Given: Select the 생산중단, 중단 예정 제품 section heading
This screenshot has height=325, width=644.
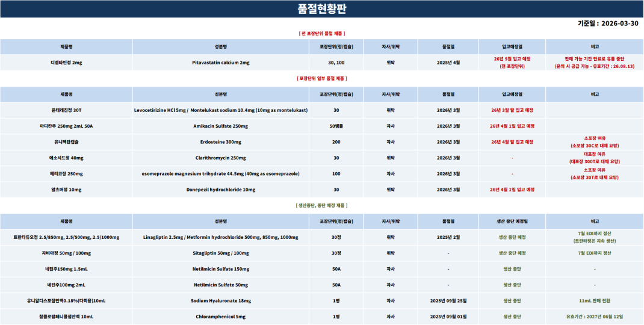Looking at the screenshot, I should (x=321, y=205).
